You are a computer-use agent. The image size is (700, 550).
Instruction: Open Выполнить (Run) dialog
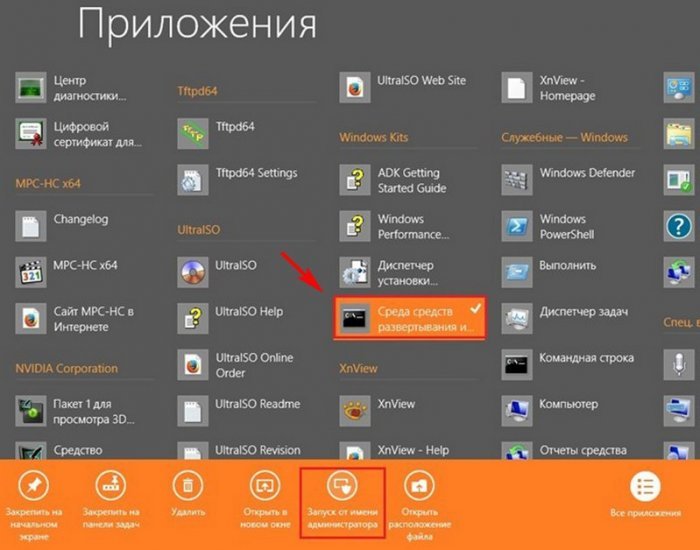pyautogui.click(x=549, y=272)
